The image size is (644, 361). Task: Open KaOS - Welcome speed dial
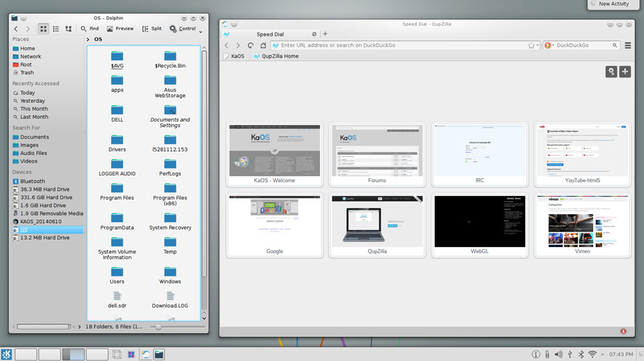click(x=275, y=154)
